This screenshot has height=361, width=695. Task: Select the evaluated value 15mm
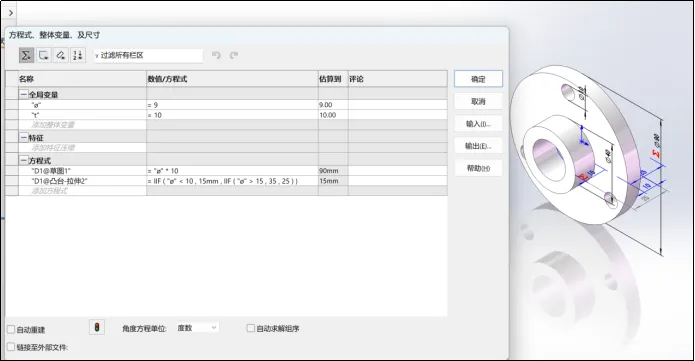(333, 181)
